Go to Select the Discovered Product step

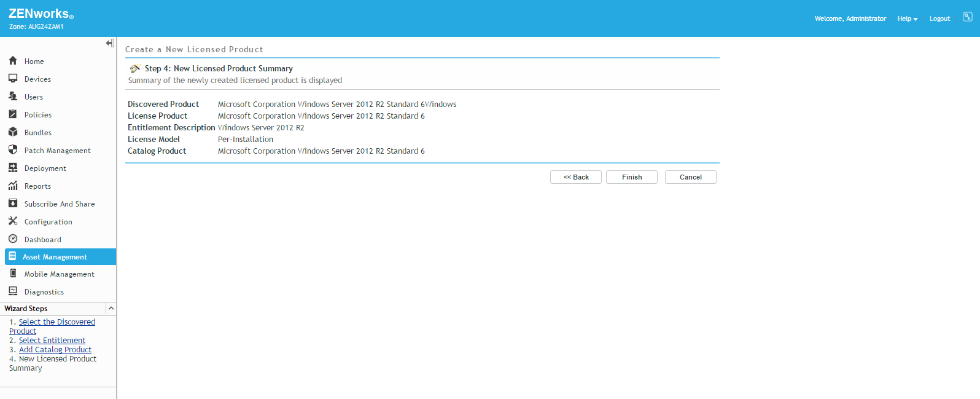(52, 326)
